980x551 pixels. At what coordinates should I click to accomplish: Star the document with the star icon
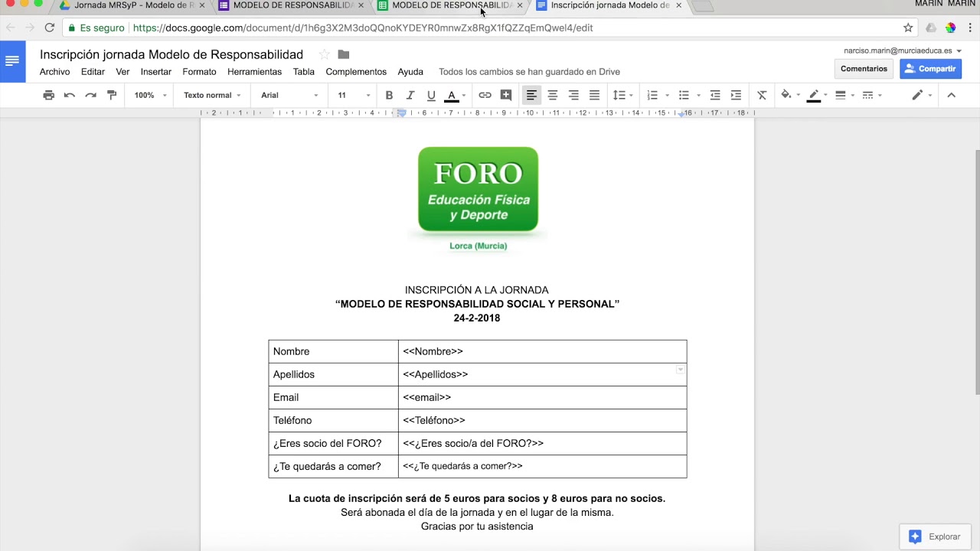click(x=324, y=54)
